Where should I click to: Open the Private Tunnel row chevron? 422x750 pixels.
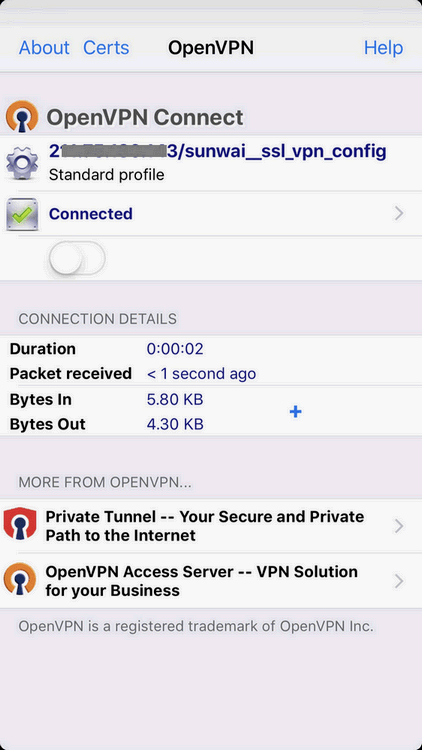click(399, 526)
